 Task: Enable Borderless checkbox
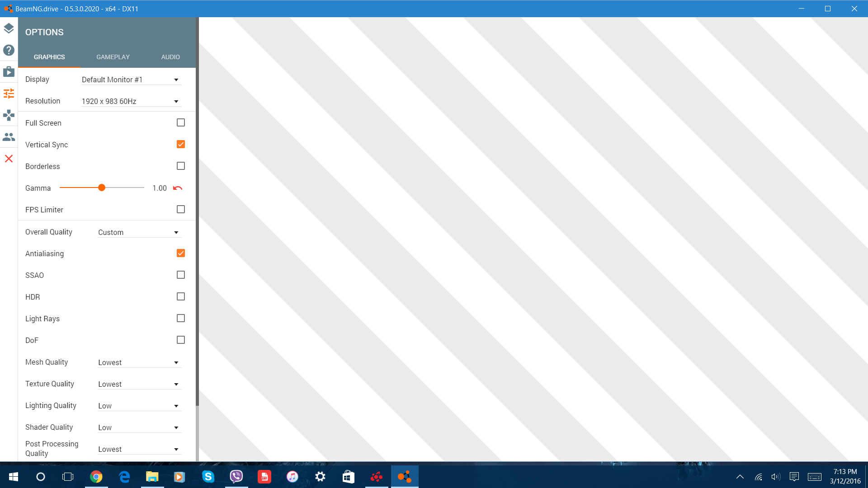point(181,166)
